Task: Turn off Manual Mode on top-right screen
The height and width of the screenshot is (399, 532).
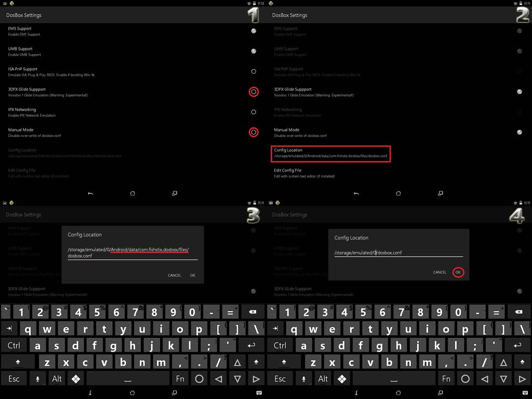Action: (520, 132)
